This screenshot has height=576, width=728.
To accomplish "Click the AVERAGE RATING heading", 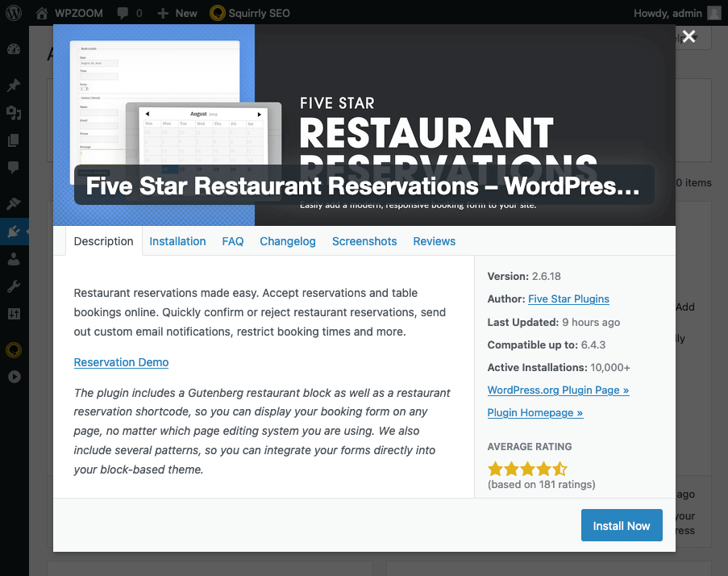I will (x=530, y=447).
